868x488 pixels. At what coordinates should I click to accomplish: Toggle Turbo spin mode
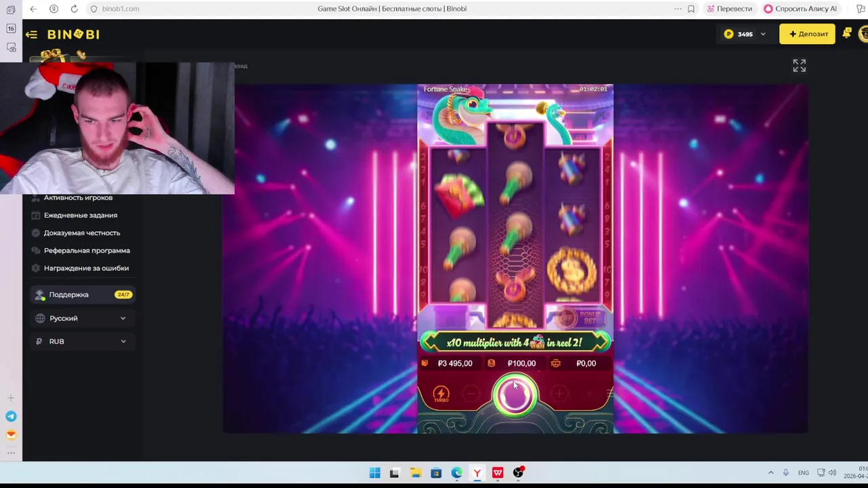441,394
